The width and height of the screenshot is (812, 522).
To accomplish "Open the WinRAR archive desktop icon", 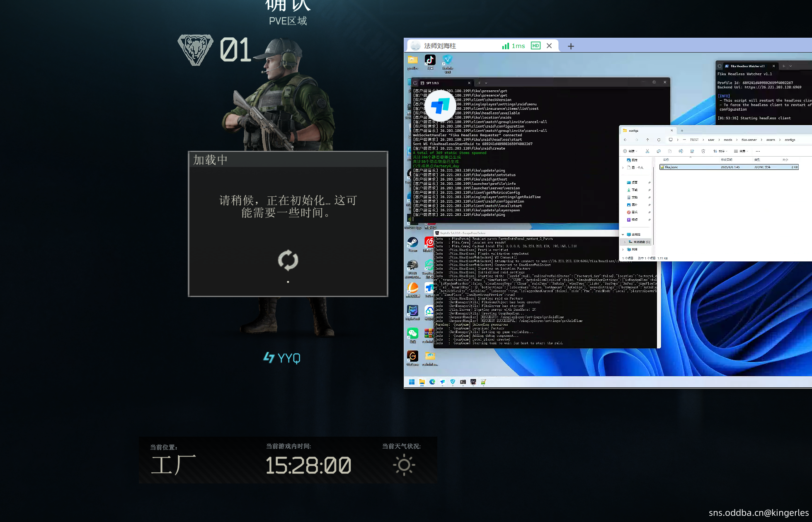I will click(428, 335).
